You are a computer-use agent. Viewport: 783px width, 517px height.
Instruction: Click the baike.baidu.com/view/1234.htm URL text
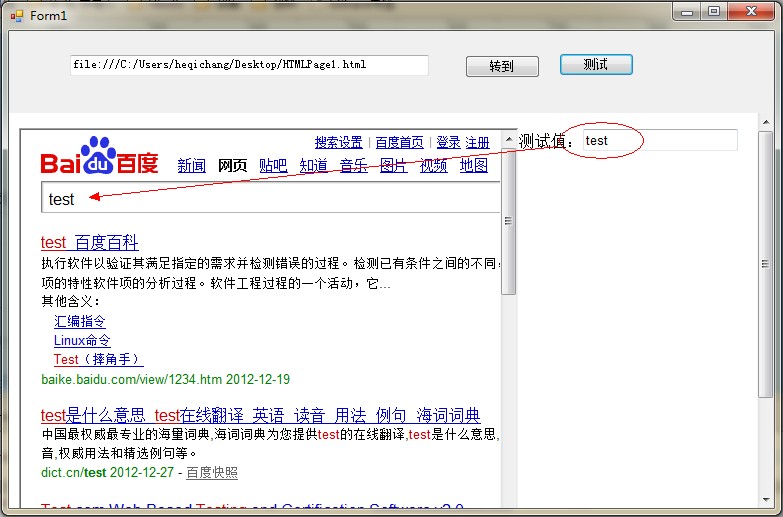131,379
